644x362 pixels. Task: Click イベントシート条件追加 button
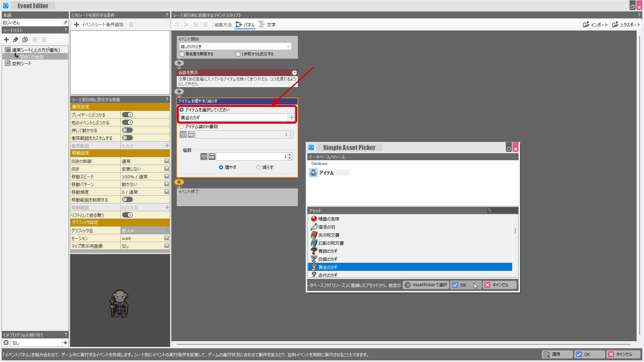[99, 24]
